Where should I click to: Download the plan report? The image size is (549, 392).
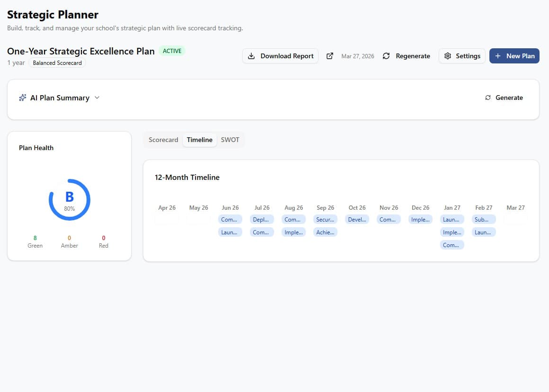pos(281,56)
